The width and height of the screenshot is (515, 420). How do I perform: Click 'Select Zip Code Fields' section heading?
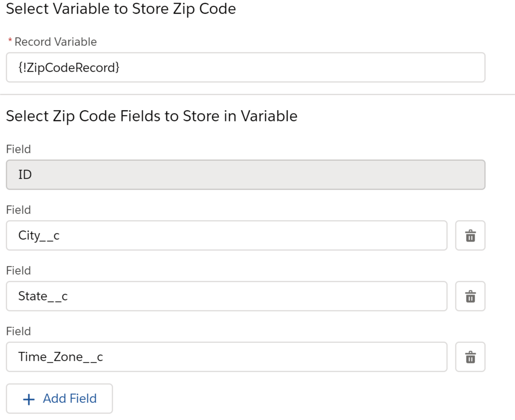click(x=152, y=116)
